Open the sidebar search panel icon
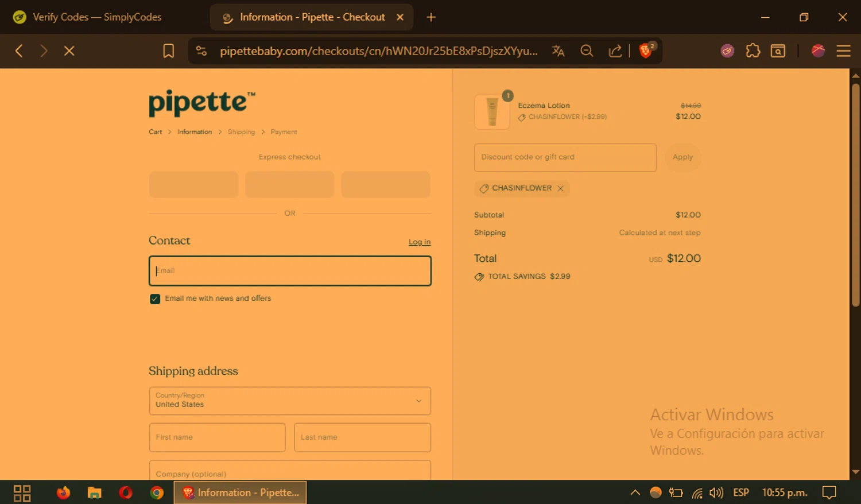861x504 pixels. (778, 51)
